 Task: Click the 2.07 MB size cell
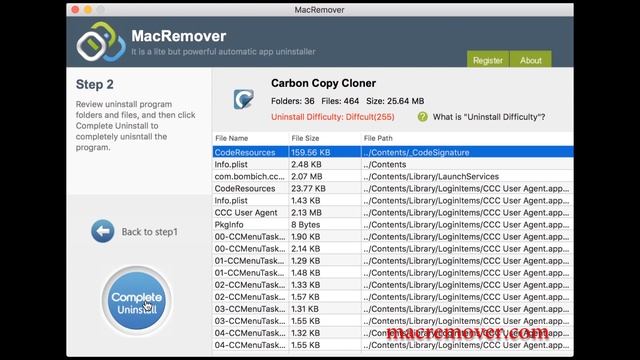[325, 176]
